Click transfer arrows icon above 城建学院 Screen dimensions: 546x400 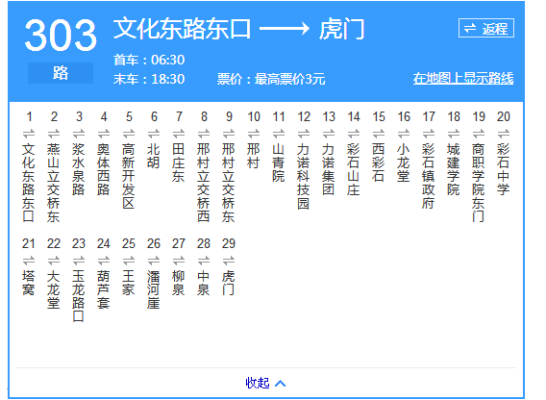[453, 133]
